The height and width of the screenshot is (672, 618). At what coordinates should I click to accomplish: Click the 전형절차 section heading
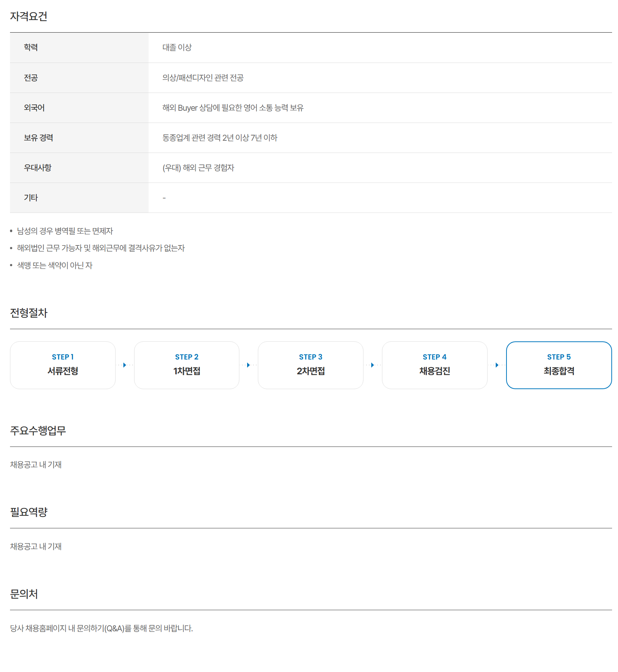coord(29,313)
